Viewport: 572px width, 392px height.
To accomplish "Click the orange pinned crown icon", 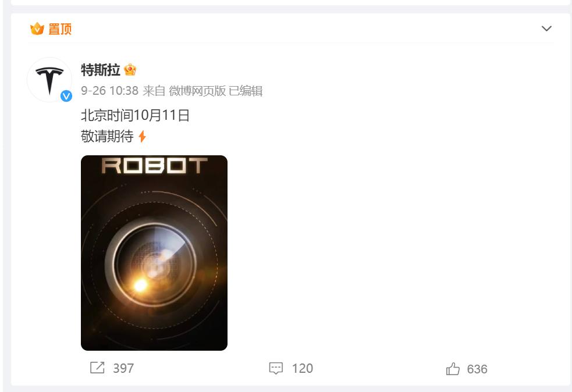I will point(37,28).
